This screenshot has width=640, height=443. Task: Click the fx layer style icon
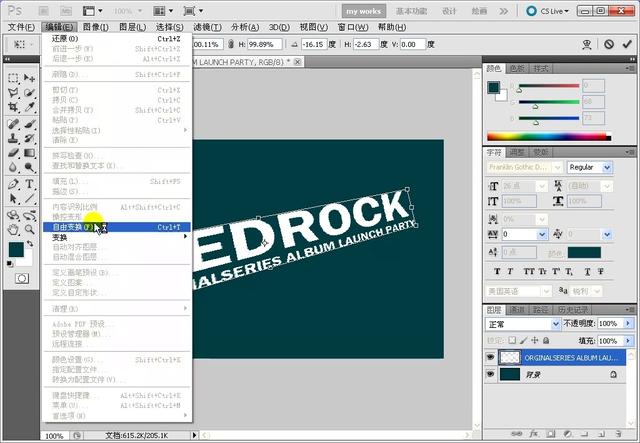[534, 434]
